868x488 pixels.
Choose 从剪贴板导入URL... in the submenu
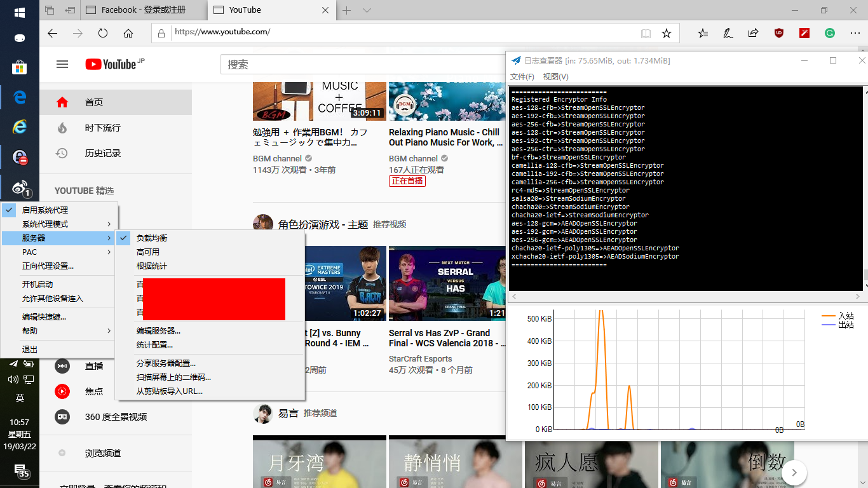tap(210, 391)
